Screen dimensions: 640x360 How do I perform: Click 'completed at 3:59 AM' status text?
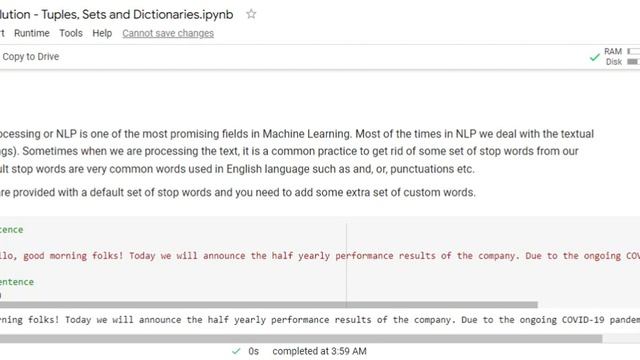pos(319,351)
